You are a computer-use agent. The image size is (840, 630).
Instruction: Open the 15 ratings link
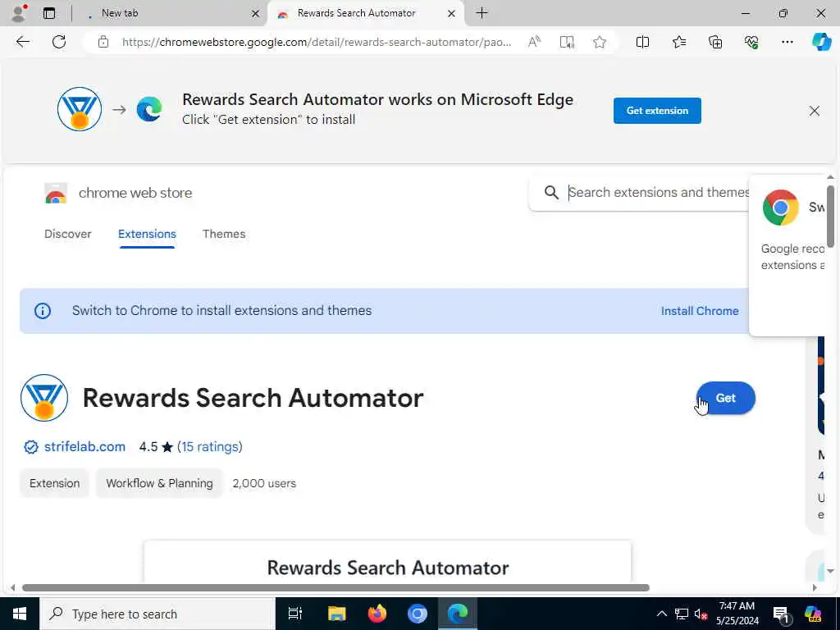click(x=209, y=447)
